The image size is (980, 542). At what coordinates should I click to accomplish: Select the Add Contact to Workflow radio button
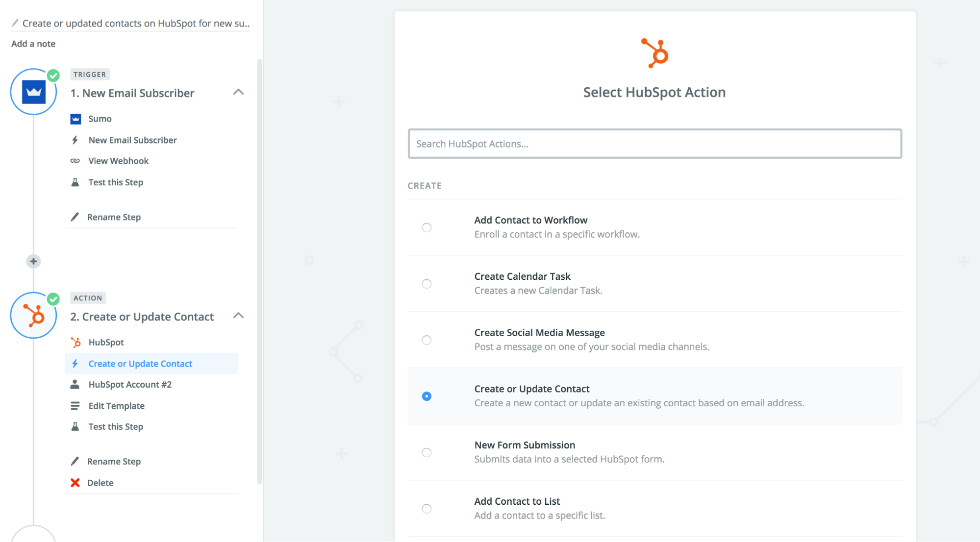[x=427, y=227]
